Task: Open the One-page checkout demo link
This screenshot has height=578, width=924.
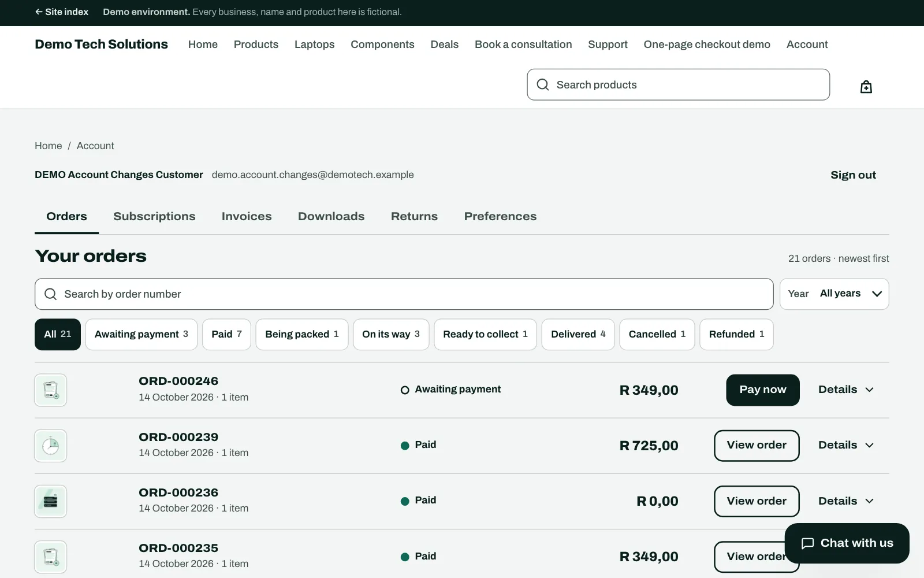Action: pos(707,45)
